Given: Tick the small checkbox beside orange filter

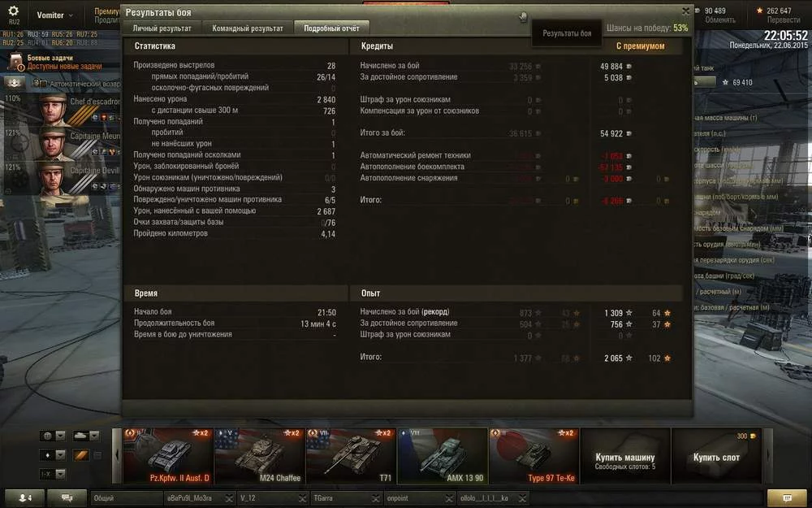Looking at the screenshot, I should tap(97, 455).
